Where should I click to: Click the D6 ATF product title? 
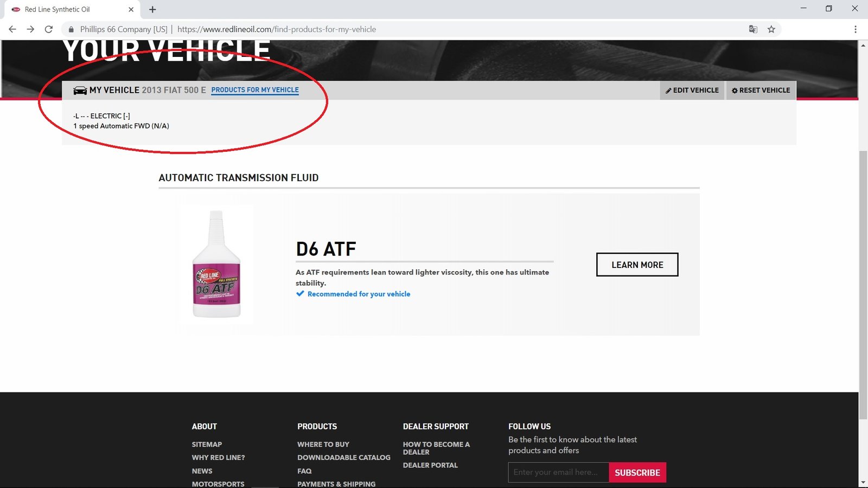pyautogui.click(x=326, y=249)
